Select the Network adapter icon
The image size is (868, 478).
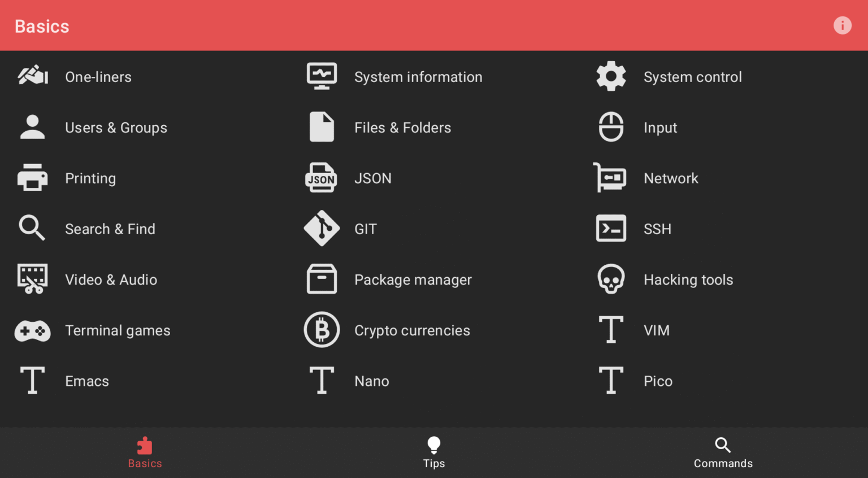click(611, 177)
